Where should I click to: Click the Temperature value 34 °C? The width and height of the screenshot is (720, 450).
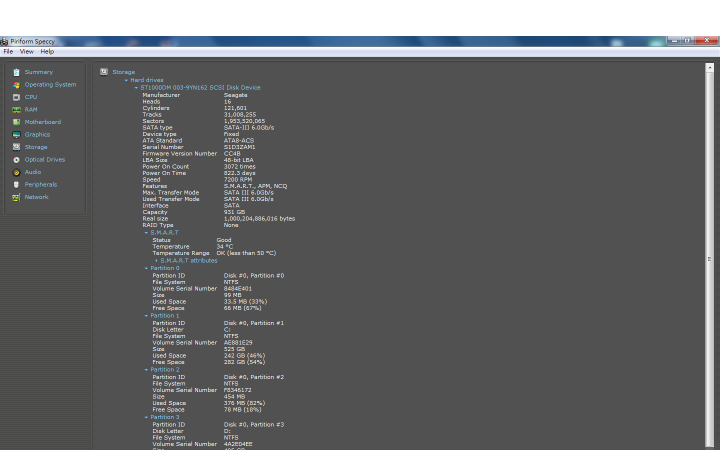(225, 247)
